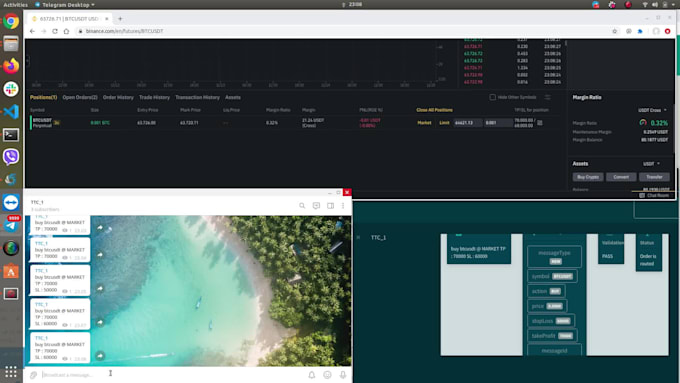
Task: Click the voice message microphone icon
Action: click(343, 375)
